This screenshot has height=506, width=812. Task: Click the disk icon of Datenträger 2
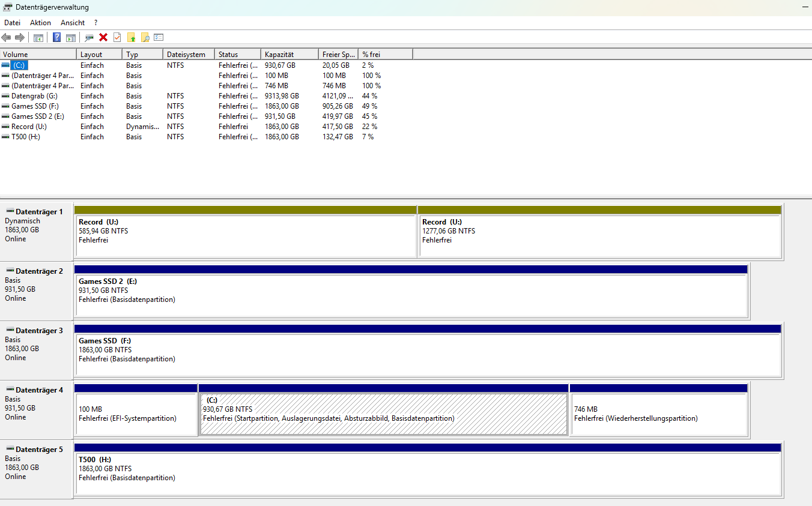point(10,271)
